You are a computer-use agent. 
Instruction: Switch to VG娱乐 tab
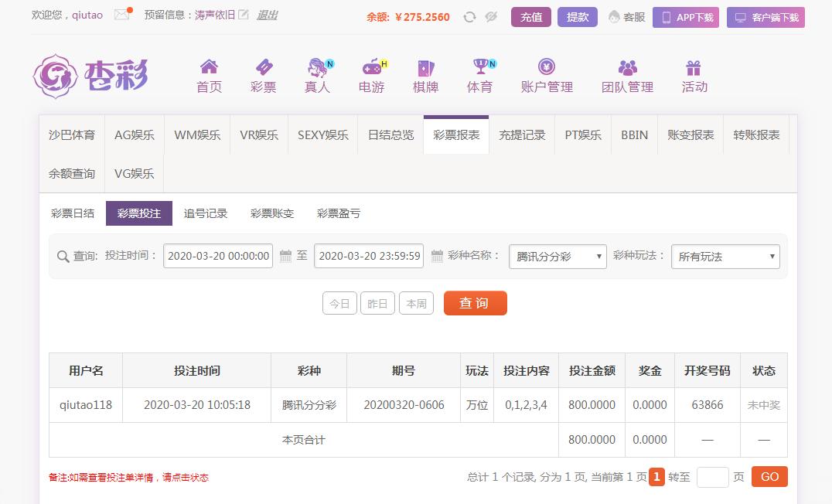(x=135, y=173)
